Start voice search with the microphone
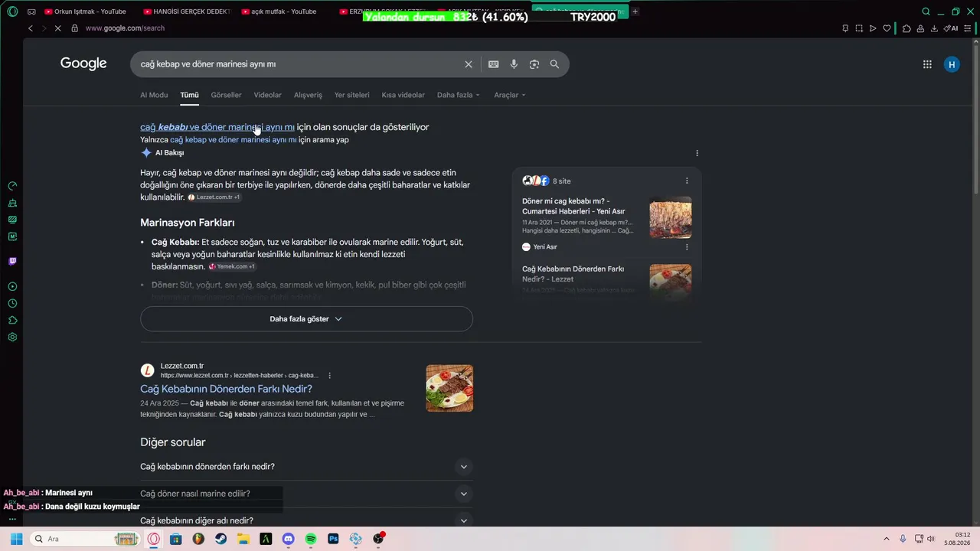The image size is (980, 551). (514, 64)
